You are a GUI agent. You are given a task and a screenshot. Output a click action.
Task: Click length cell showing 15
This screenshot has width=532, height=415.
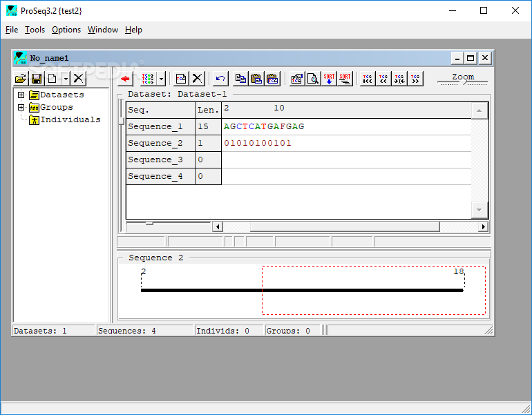[x=209, y=127]
